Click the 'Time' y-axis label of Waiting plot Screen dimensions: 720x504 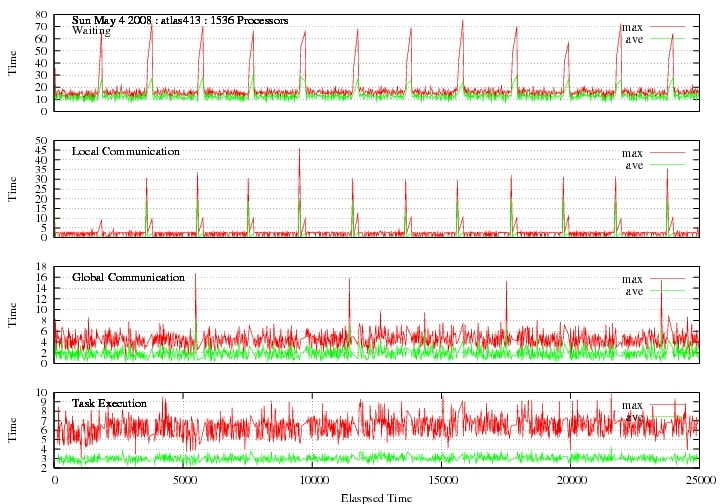(x=12, y=63)
